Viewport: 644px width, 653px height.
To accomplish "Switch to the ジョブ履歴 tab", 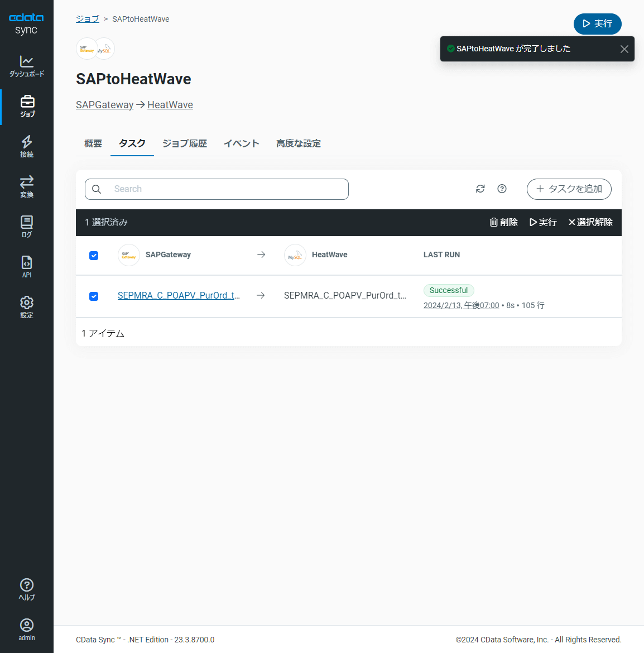I will click(184, 143).
